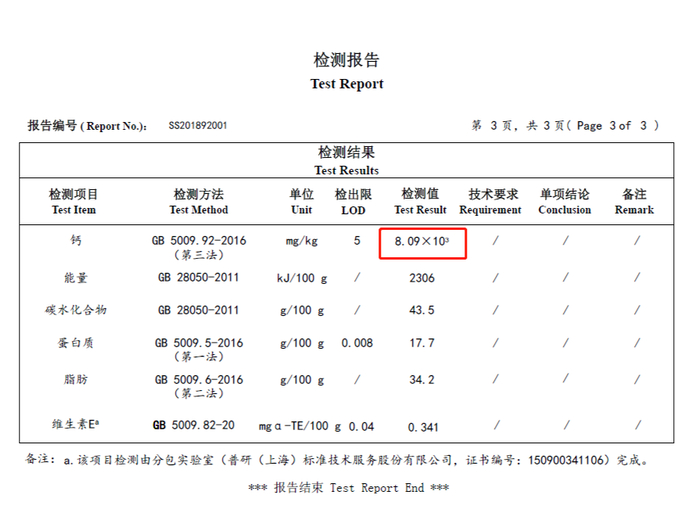Click the 单项结论 Conclusion column header
The image size is (700, 527).
coord(565,201)
